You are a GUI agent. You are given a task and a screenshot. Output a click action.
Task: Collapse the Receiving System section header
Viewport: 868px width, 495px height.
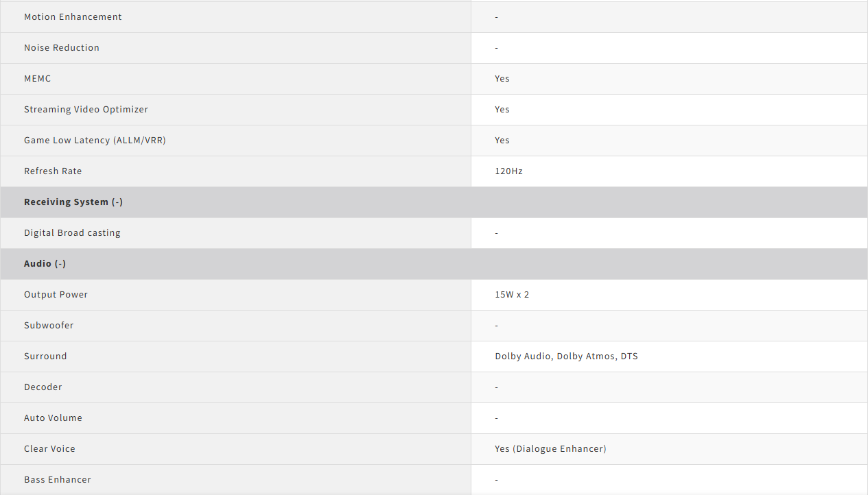tap(73, 202)
